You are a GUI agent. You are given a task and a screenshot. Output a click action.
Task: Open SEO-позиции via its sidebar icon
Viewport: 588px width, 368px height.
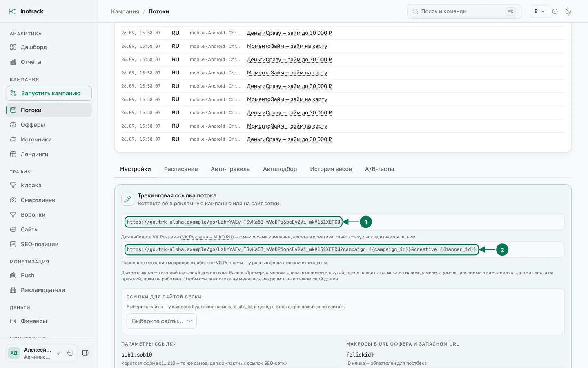point(13,244)
